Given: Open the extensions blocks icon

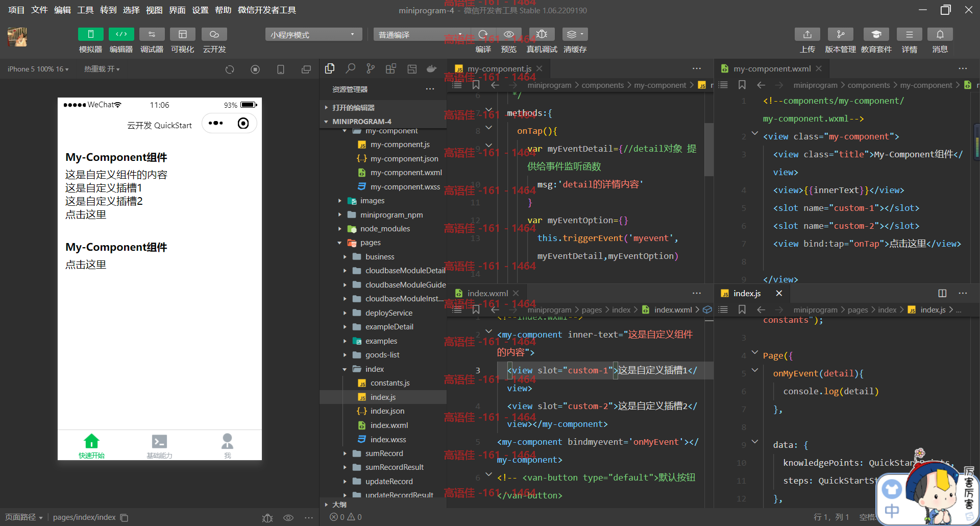Looking at the screenshot, I should click(x=391, y=68).
